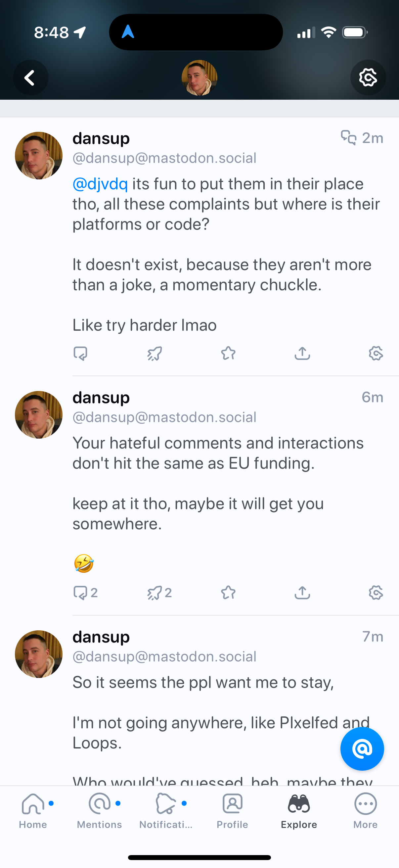This screenshot has width=399, height=868.
Task: Reply to the EU funding post
Action: click(81, 593)
